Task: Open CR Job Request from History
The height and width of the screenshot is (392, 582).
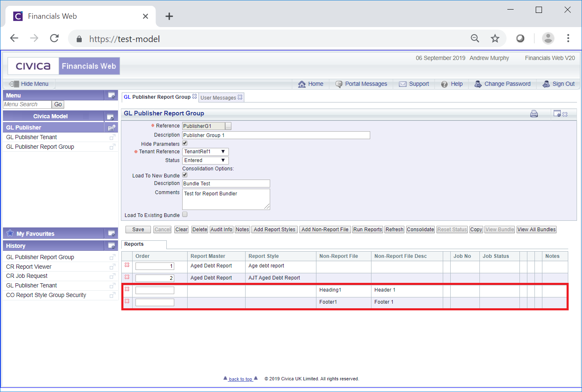Action: (x=27, y=276)
